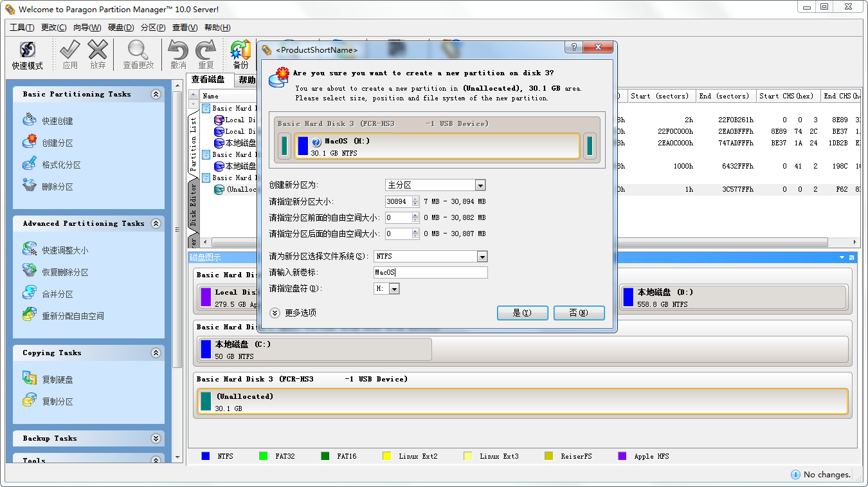Image resolution: width=868 pixels, height=487 pixels.
Task: Click the volume label field containing MacOS
Action: 431,273
